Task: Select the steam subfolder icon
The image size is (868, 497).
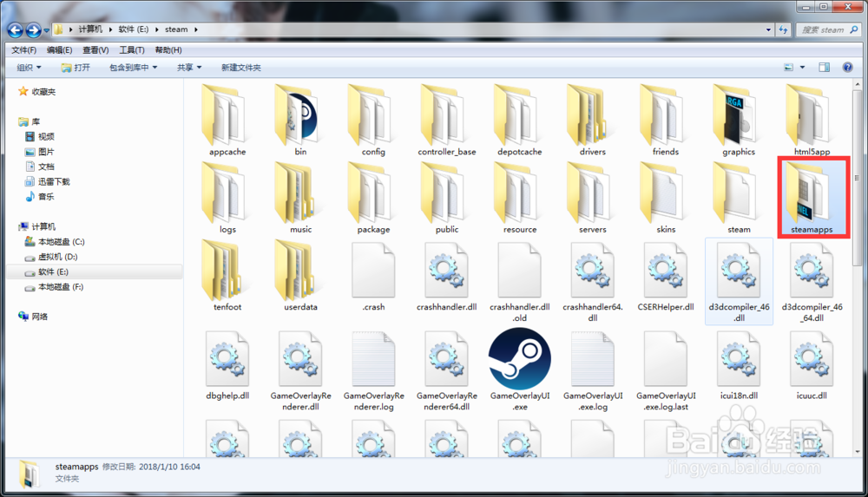Action: 739,198
